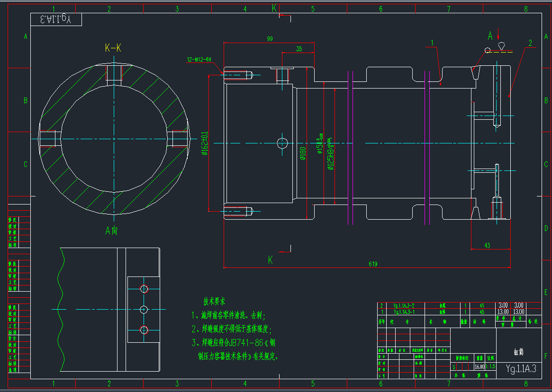Screen dimensions: 552x392
Task: Click the weld symbol circle near datum A
Action: [x=488, y=51]
